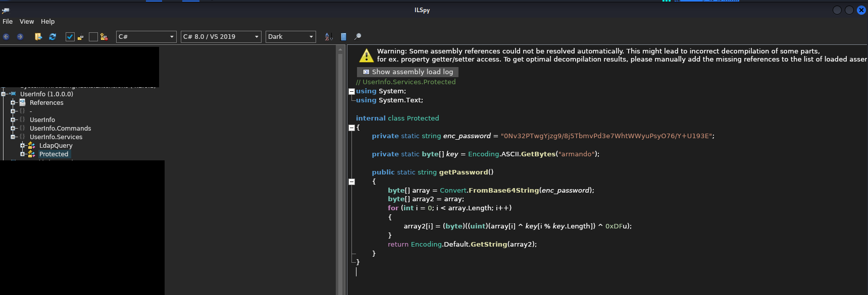Expand the References tree node
868x295 pixels.
click(x=13, y=102)
